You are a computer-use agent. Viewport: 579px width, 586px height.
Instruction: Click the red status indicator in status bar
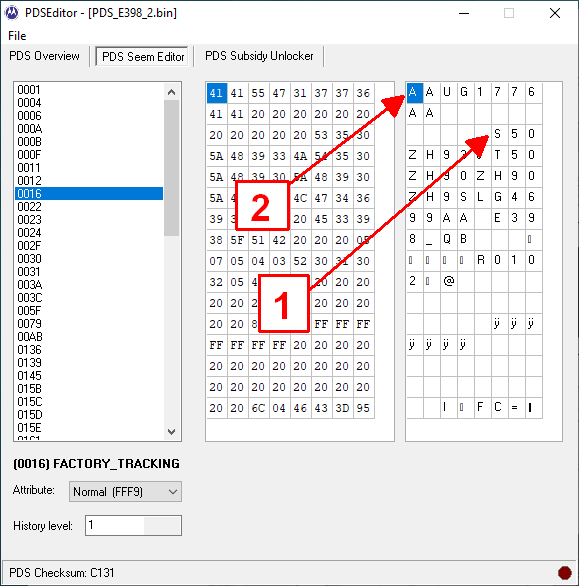pyautogui.click(x=564, y=573)
